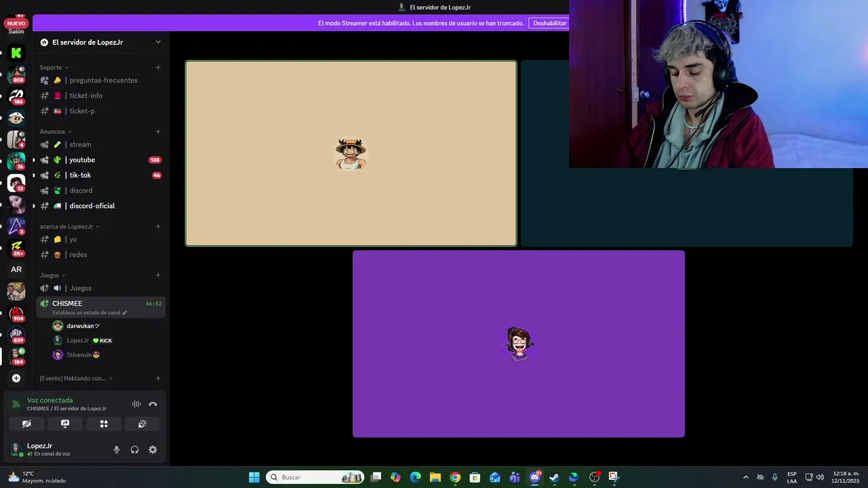The image size is (868, 488).
Task: Join the Juegos voice channel
Action: click(x=100, y=288)
